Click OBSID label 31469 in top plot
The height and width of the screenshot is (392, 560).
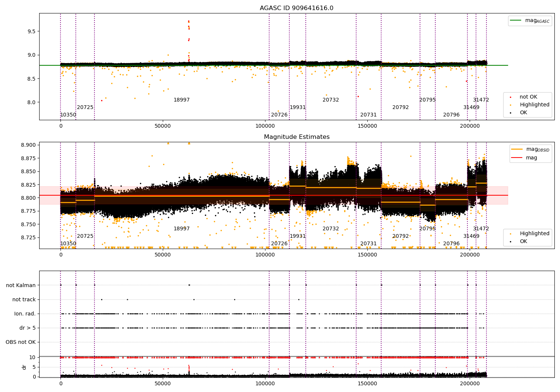472,108
